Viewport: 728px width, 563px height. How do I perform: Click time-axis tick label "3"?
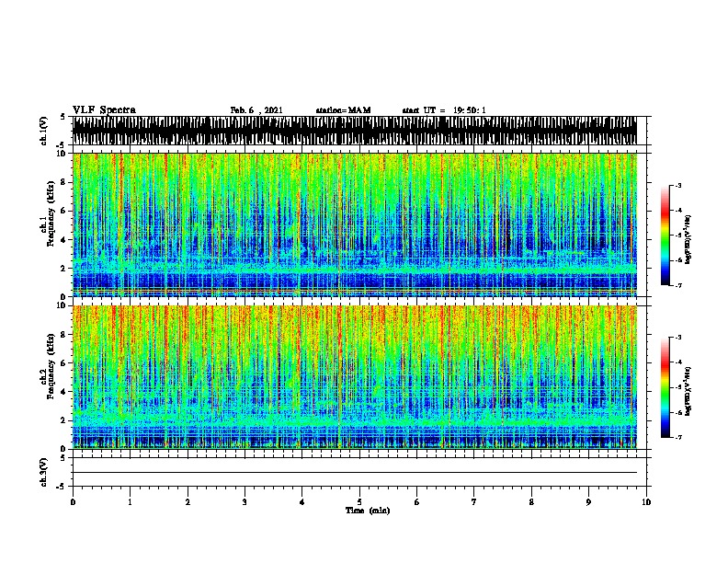point(245,502)
